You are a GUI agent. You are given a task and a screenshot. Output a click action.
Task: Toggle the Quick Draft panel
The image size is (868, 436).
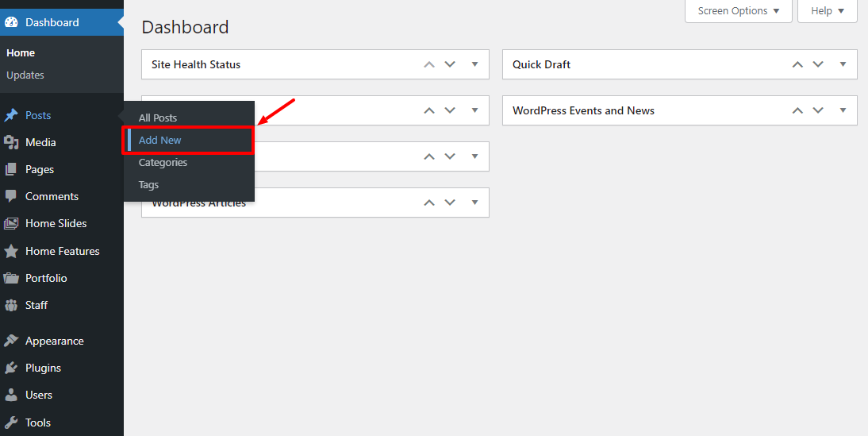coord(843,64)
